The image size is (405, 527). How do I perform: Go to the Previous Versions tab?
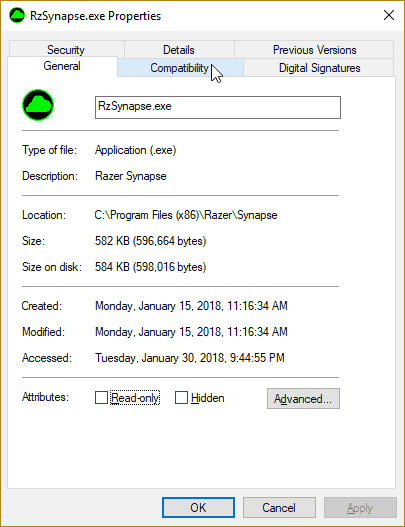314,49
